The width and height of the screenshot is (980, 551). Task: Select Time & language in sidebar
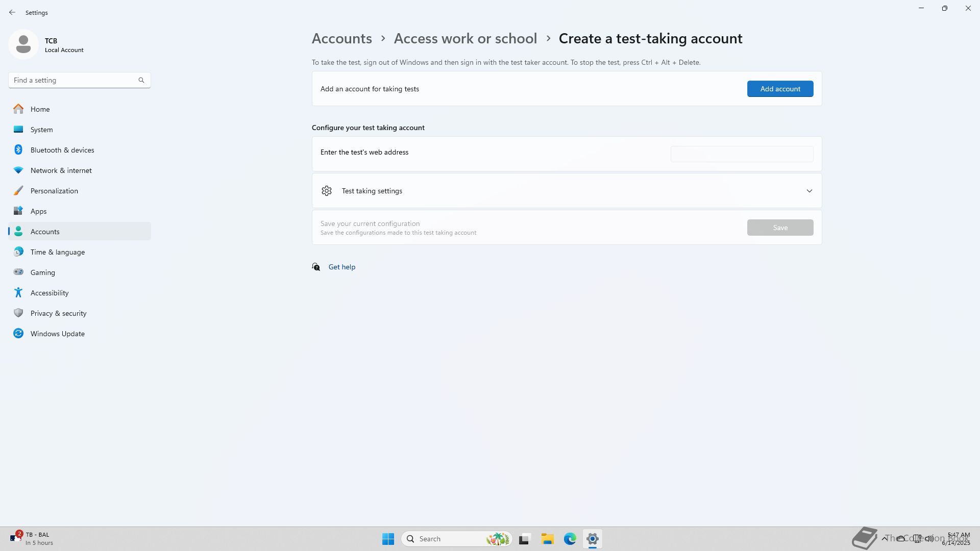point(58,252)
